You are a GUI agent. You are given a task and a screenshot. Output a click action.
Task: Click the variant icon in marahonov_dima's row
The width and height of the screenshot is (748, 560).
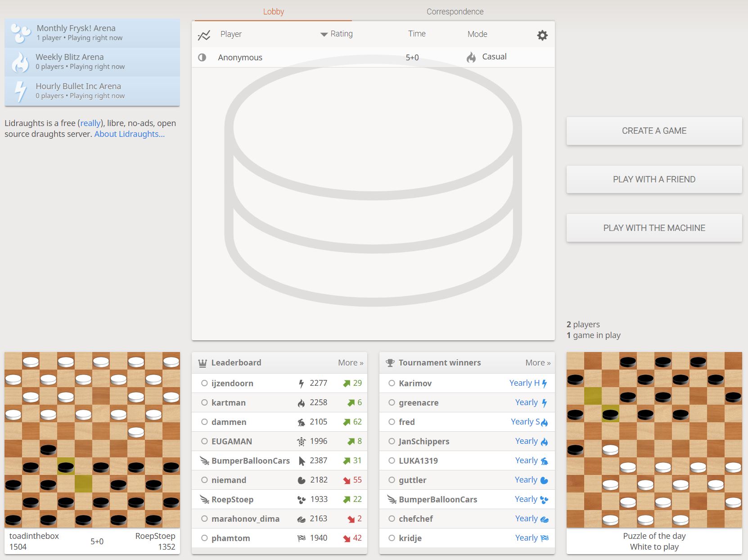click(301, 519)
